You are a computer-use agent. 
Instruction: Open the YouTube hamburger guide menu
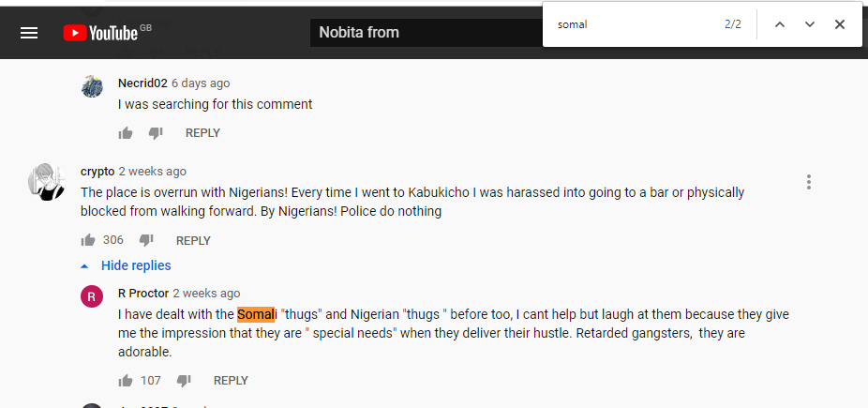tap(29, 33)
